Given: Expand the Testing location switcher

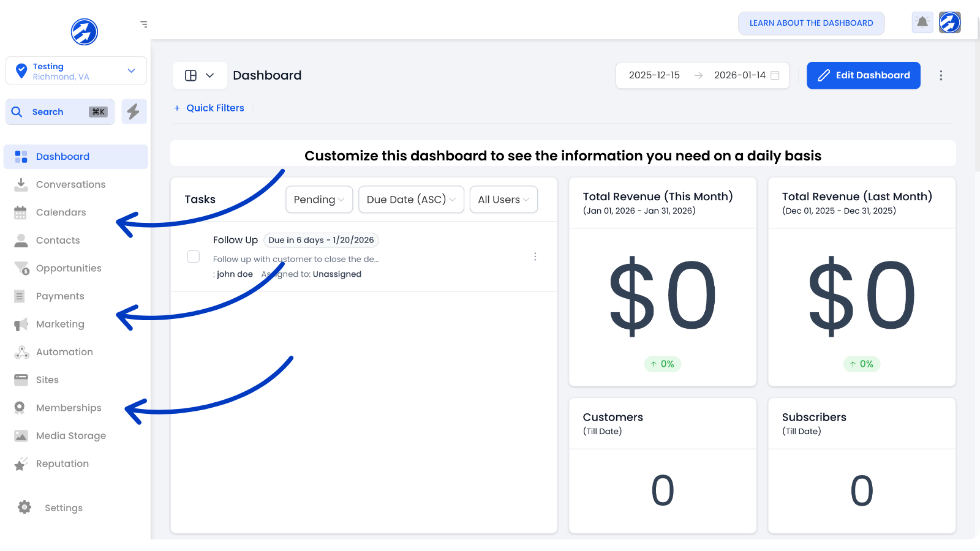Looking at the screenshot, I should click(x=76, y=70).
